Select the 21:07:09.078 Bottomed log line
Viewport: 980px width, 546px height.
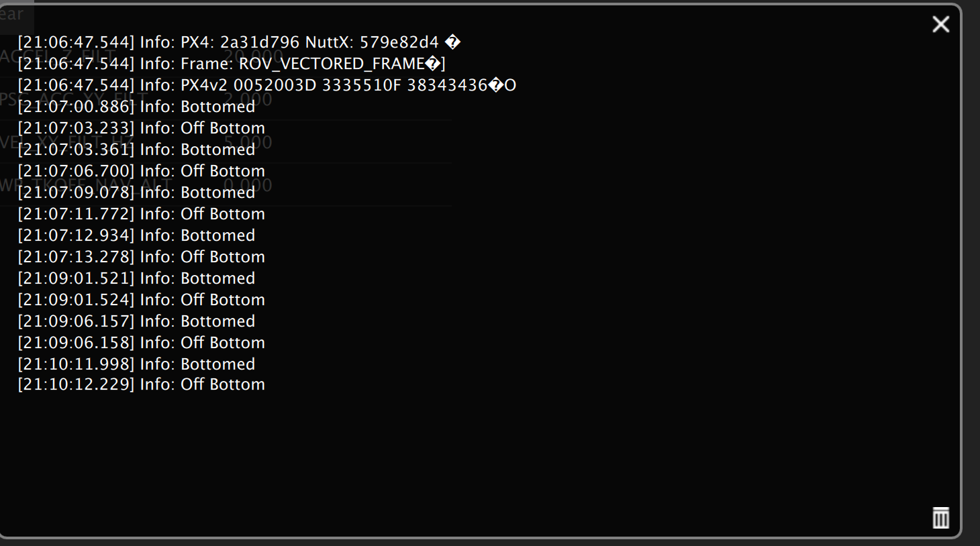136,193
